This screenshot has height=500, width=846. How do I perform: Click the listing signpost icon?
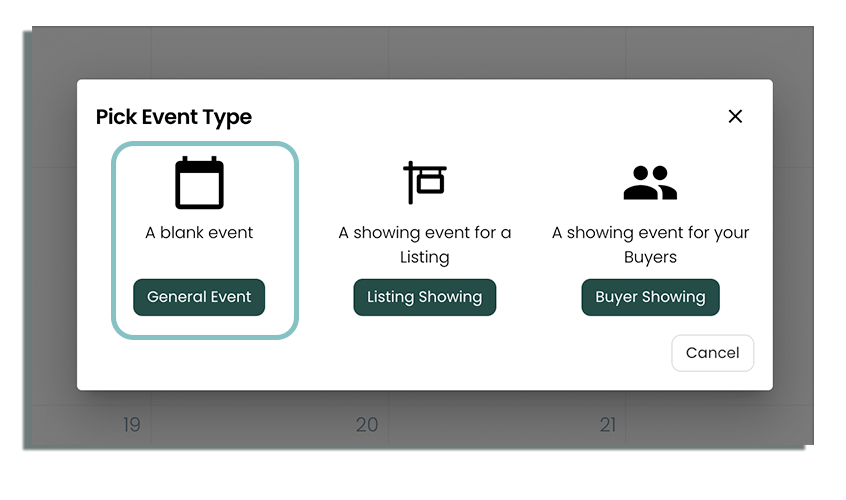coord(424,183)
